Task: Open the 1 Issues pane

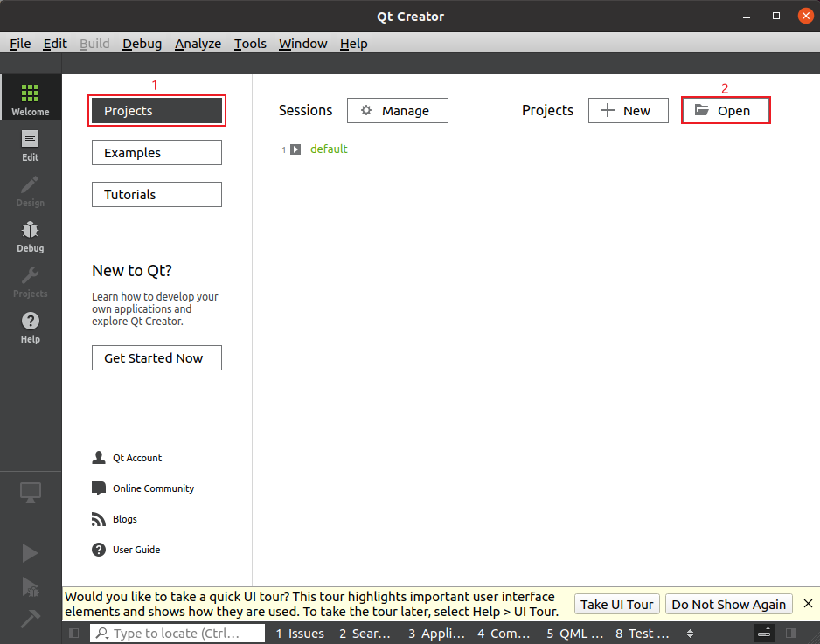Action: click(300, 633)
